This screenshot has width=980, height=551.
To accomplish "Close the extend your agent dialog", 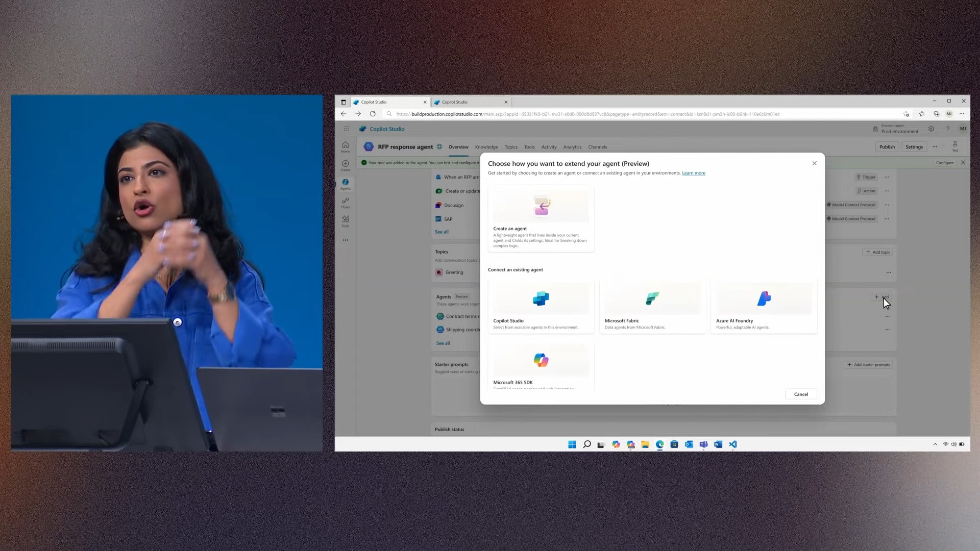I will pyautogui.click(x=814, y=163).
